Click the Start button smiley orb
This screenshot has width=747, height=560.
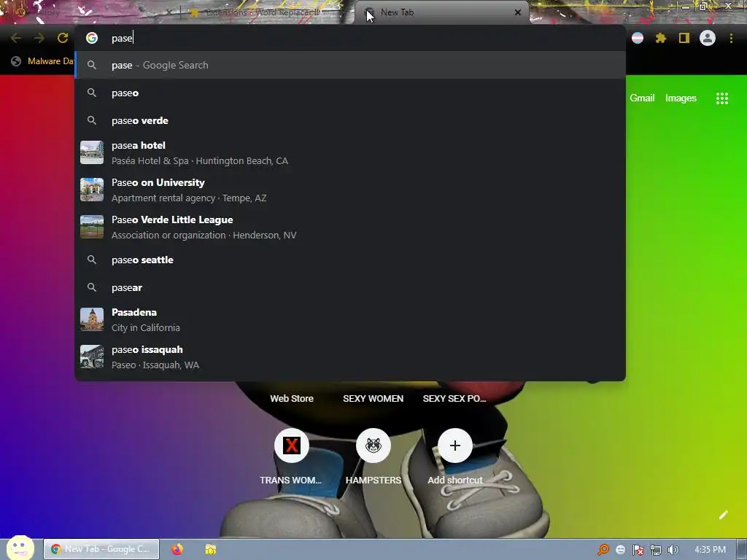[20, 548]
